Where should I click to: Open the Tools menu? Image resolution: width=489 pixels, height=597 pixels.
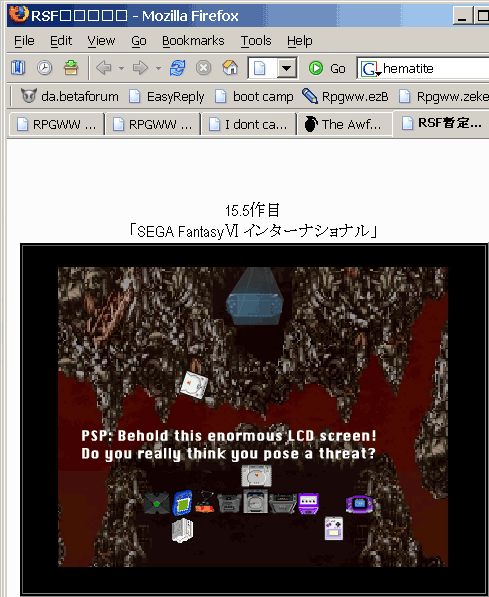tap(256, 40)
